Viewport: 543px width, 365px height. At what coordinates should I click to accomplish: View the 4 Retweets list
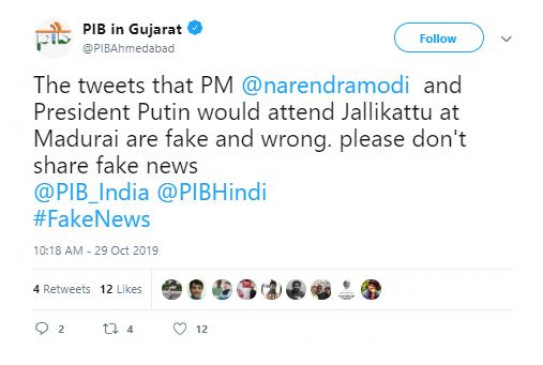coord(62,289)
